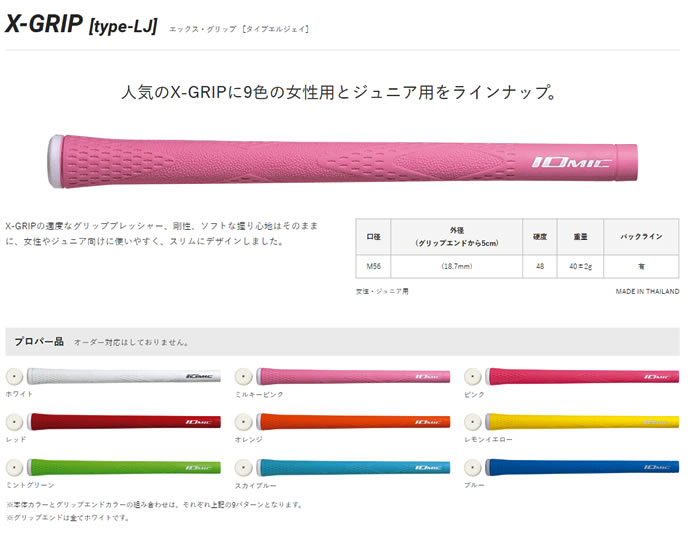Click the 有 backline value cell
The width and height of the screenshot is (690, 536).
[x=642, y=266]
